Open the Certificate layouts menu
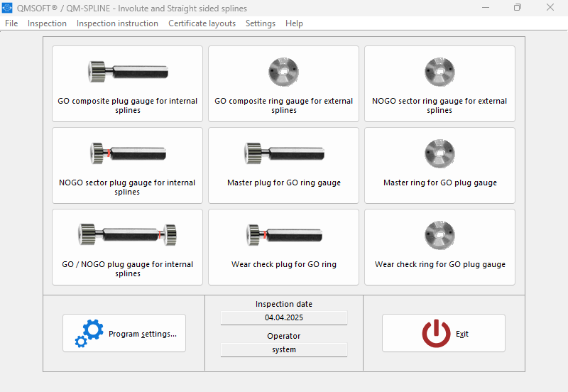The image size is (568, 392). [x=202, y=23]
